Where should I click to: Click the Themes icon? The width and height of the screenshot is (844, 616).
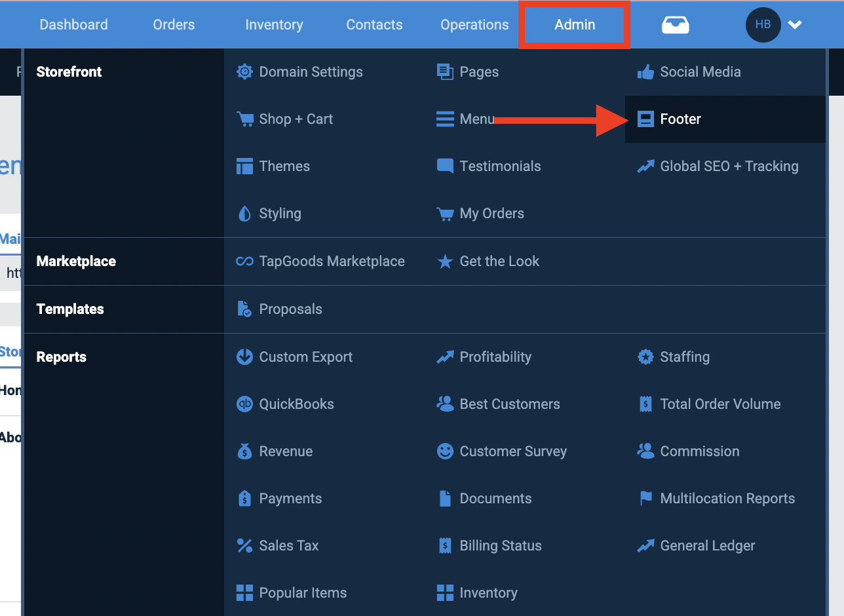(x=244, y=166)
